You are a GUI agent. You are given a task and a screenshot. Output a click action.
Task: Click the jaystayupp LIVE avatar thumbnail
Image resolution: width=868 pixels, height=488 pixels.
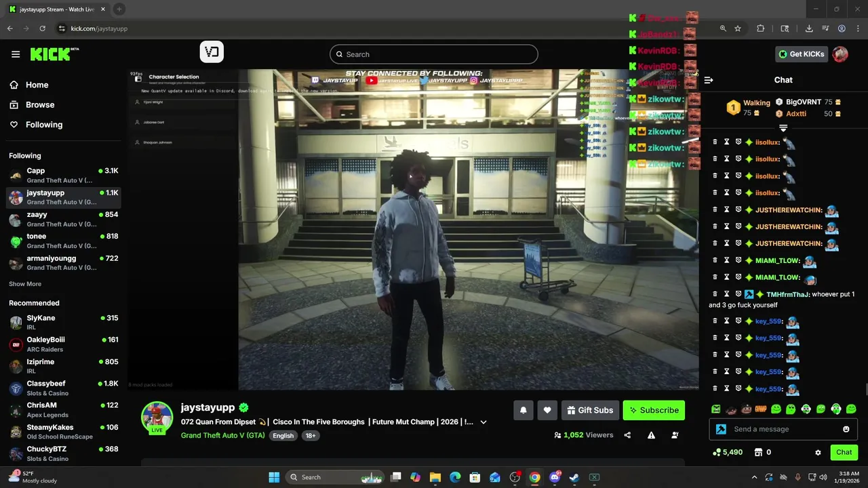157,418
